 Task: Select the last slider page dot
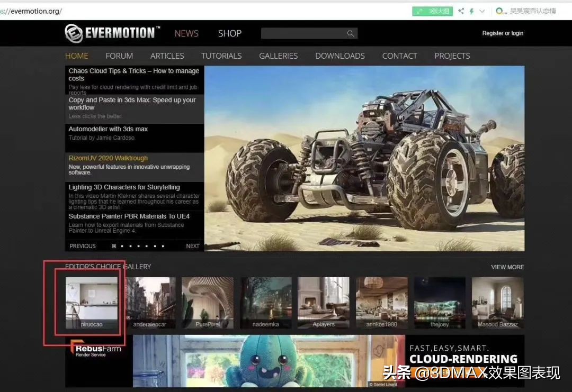tap(163, 247)
